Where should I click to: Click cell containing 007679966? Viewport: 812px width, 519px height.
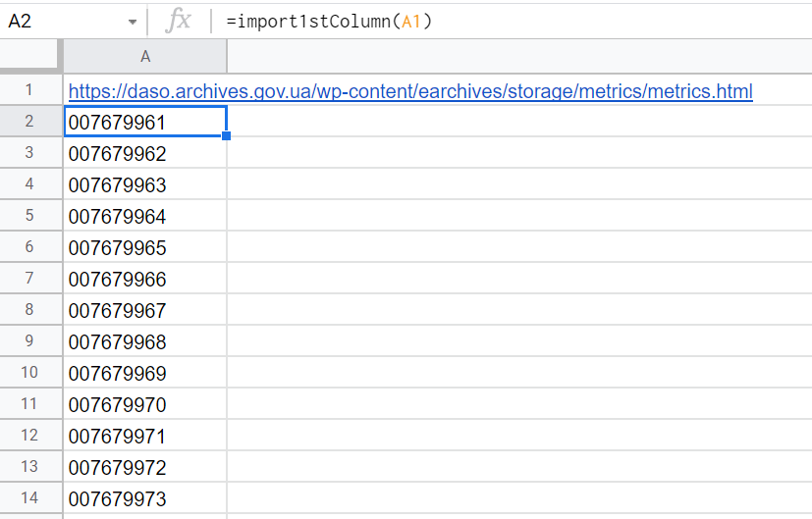(145, 279)
